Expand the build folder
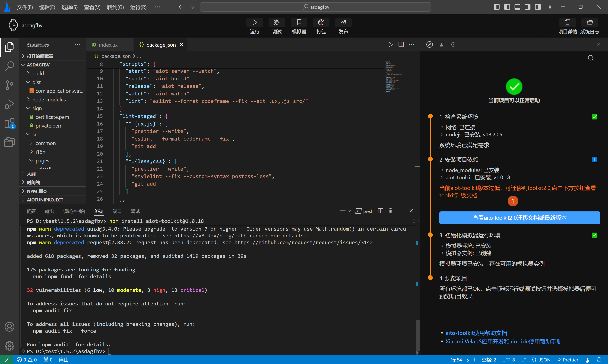This screenshot has height=364, width=608. 53,73
